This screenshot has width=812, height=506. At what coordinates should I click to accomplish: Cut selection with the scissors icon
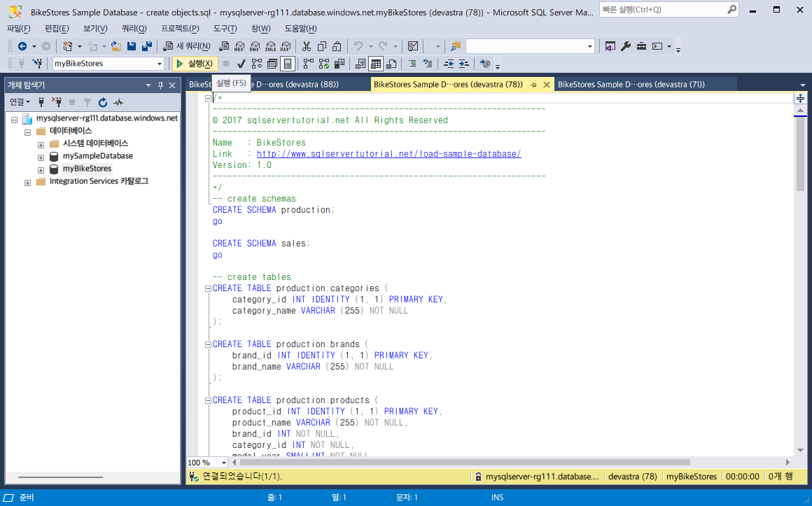click(x=307, y=47)
